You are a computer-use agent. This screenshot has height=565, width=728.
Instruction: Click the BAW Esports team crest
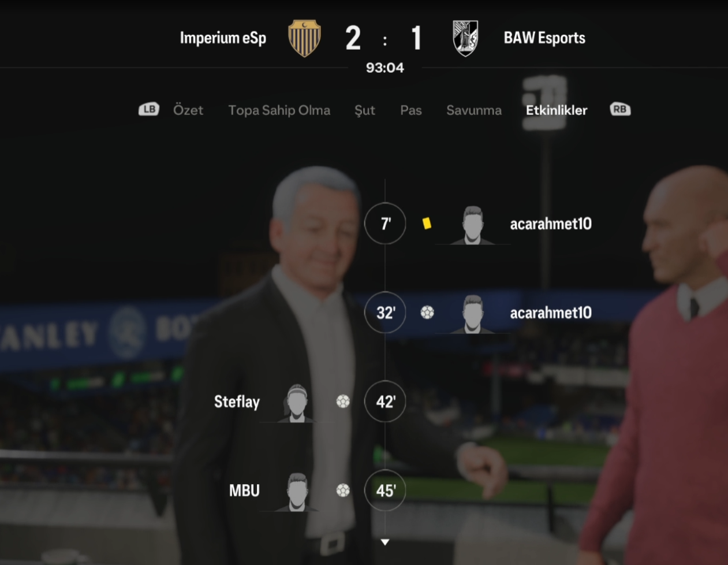point(465,38)
